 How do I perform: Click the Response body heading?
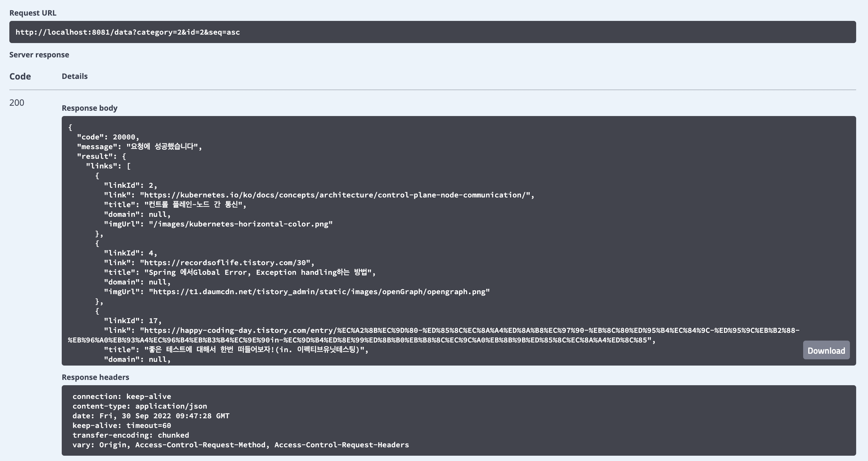click(x=89, y=108)
